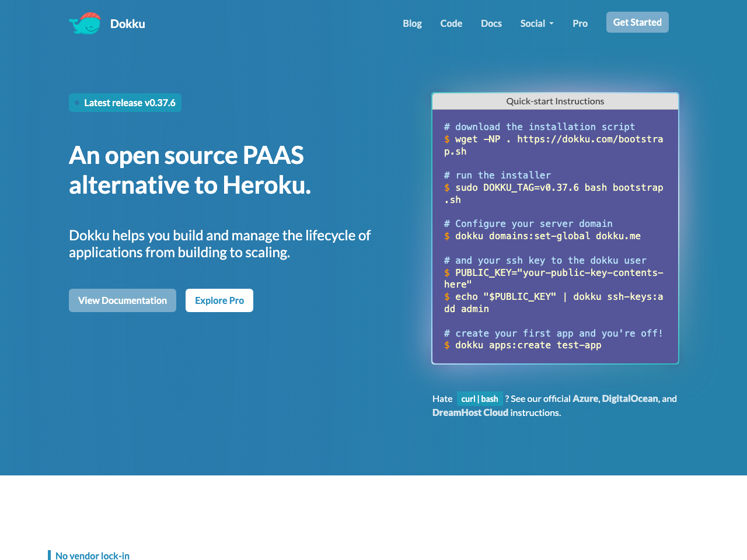747x560 pixels.
Task: Open the Pro nav link
Action: 580,23
